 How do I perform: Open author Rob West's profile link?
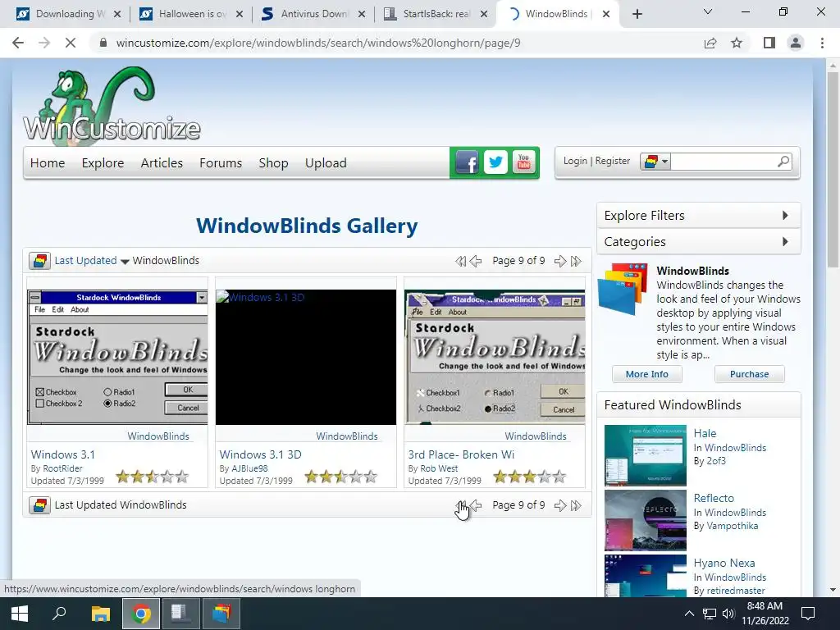tap(439, 468)
